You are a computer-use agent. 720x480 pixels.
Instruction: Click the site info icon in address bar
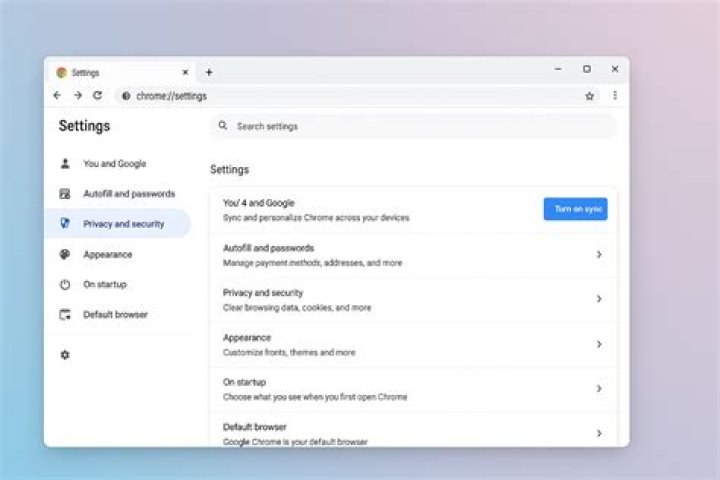[126, 96]
